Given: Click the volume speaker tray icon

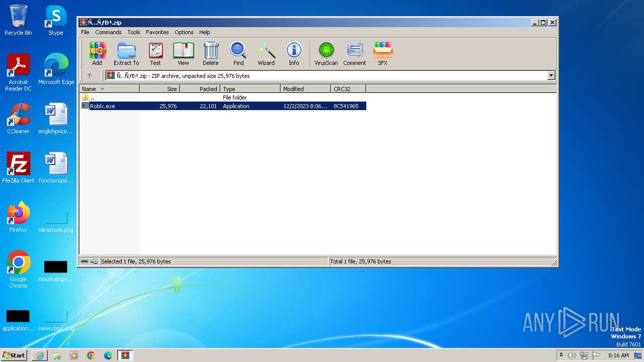Looking at the screenshot, I should [572, 355].
